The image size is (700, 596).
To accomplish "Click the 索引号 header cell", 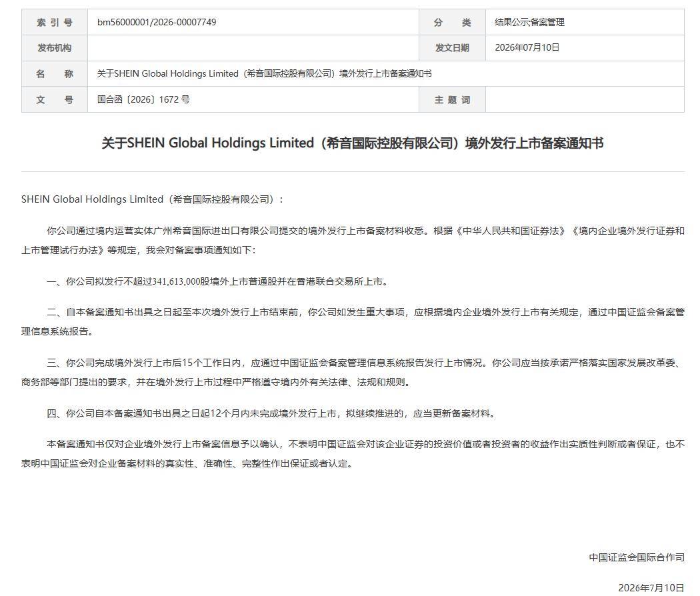I will 55,22.
